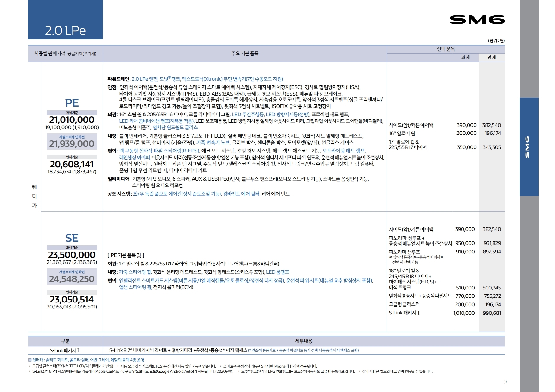
Task: Click SE supply price 21,363,637 (2,136,363)
Action: (x=72, y=262)
